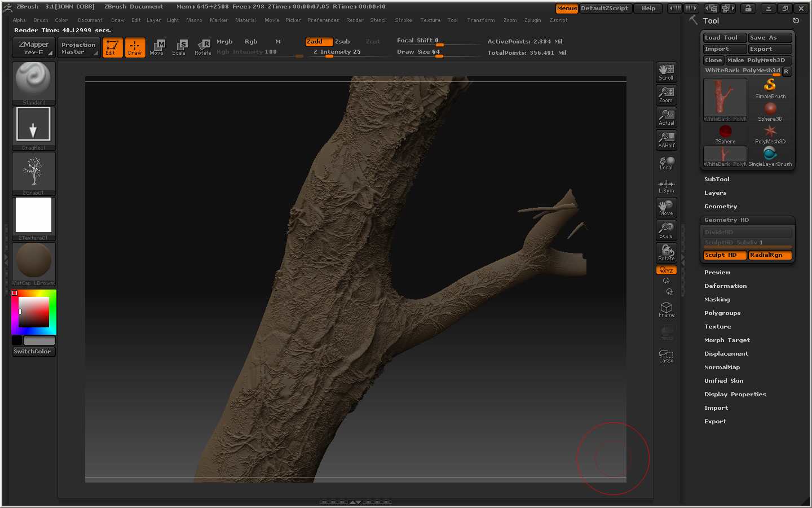Activate the Frame icon
This screenshot has height=508, width=812.
tap(666, 309)
